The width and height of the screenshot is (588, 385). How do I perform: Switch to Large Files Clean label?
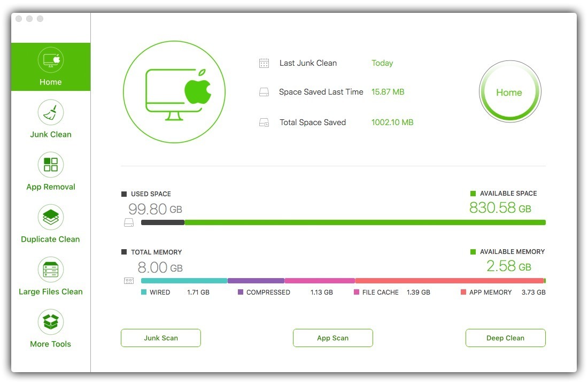point(51,291)
